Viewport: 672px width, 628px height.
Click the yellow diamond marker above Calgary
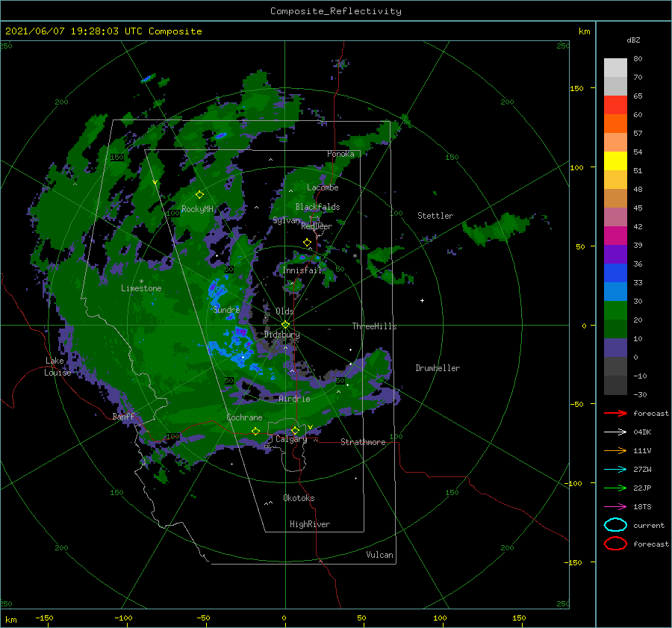[x=295, y=430]
